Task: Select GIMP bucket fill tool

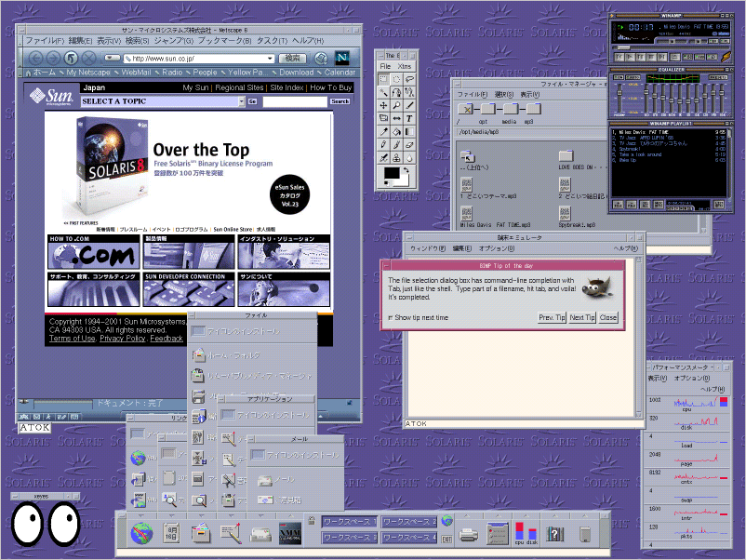Action: 396,131
